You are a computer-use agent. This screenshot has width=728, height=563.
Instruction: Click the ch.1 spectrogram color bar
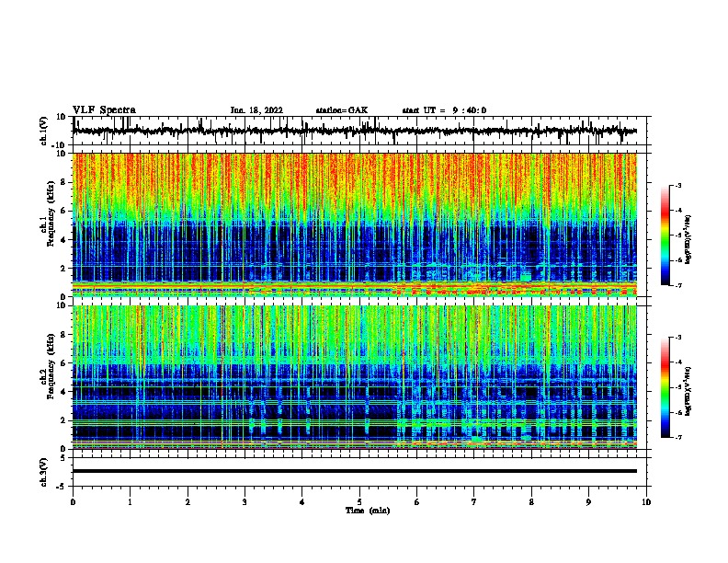(x=665, y=236)
